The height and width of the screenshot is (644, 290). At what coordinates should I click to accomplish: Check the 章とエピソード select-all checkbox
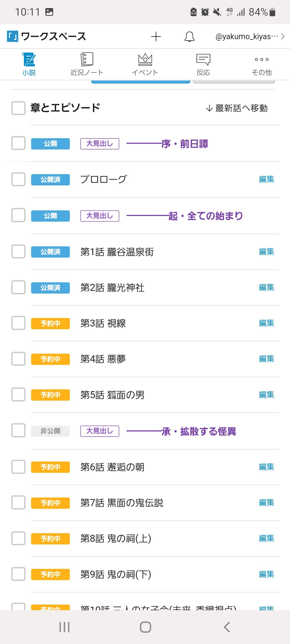(18, 108)
